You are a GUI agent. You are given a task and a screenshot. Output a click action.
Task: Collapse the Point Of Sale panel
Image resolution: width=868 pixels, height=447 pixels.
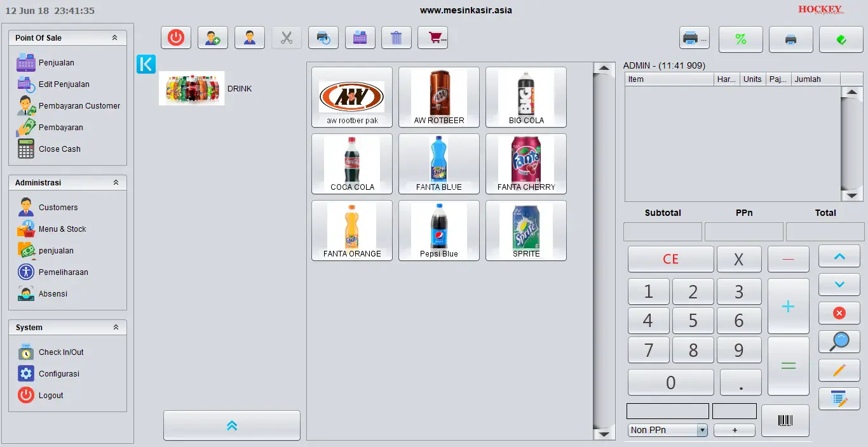(114, 37)
